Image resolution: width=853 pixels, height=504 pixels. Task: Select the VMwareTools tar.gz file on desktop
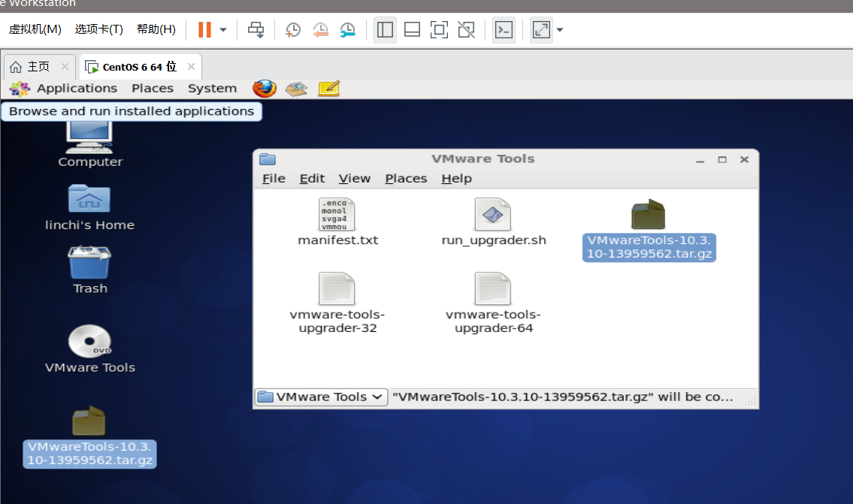89,437
